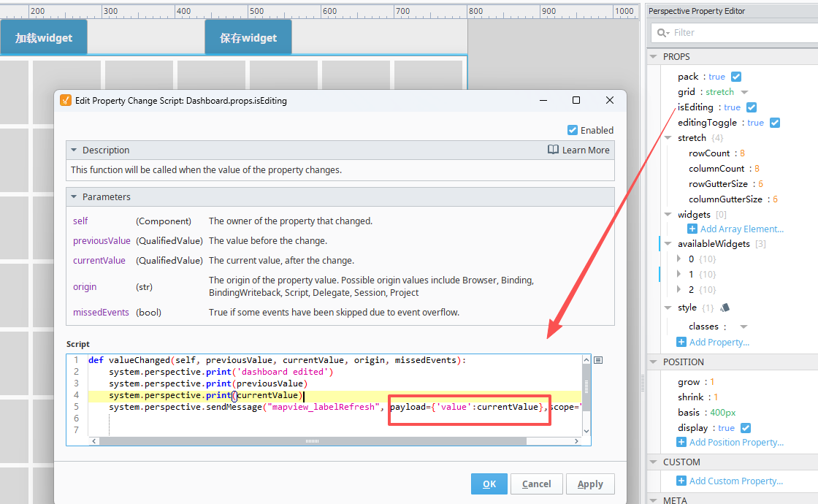Maximize the Edit Property Change Script dialog
The width and height of the screenshot is (818, 504).
pyautogui.click(x=576, y=100)
